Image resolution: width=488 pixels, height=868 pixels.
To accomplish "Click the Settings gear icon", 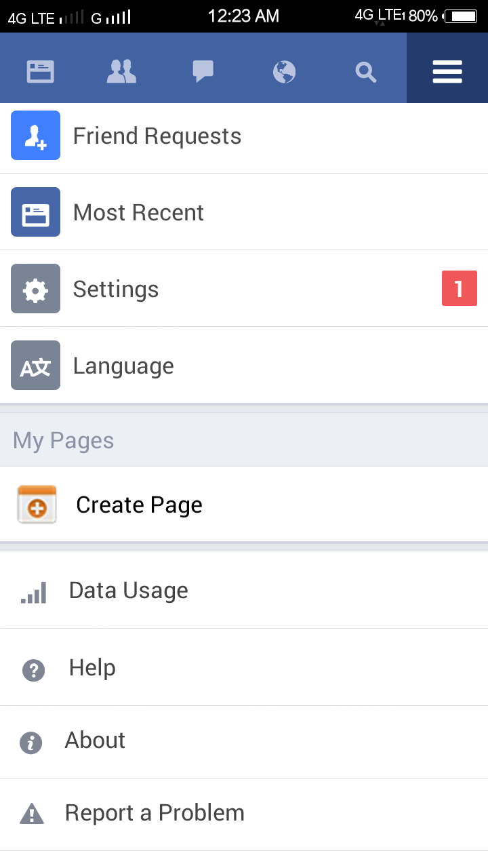I will (35, 289).
